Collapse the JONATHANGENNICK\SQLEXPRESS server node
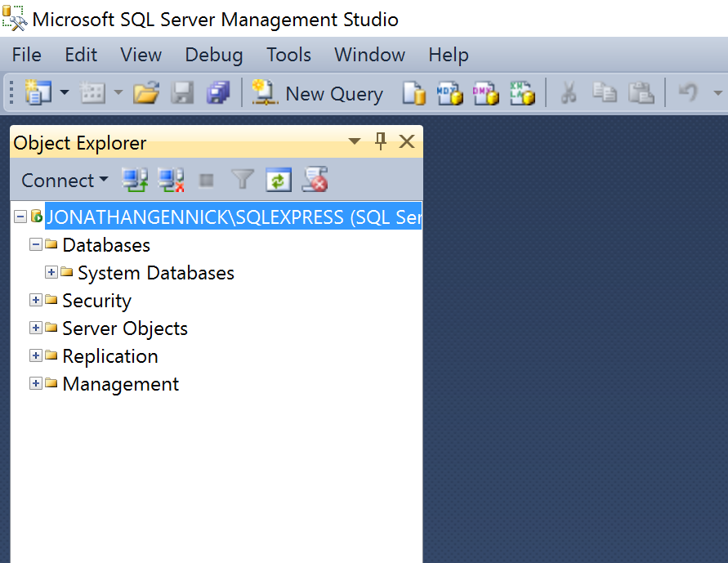The height and width of the screenshot is (563, 728). (x=20, y=217)
